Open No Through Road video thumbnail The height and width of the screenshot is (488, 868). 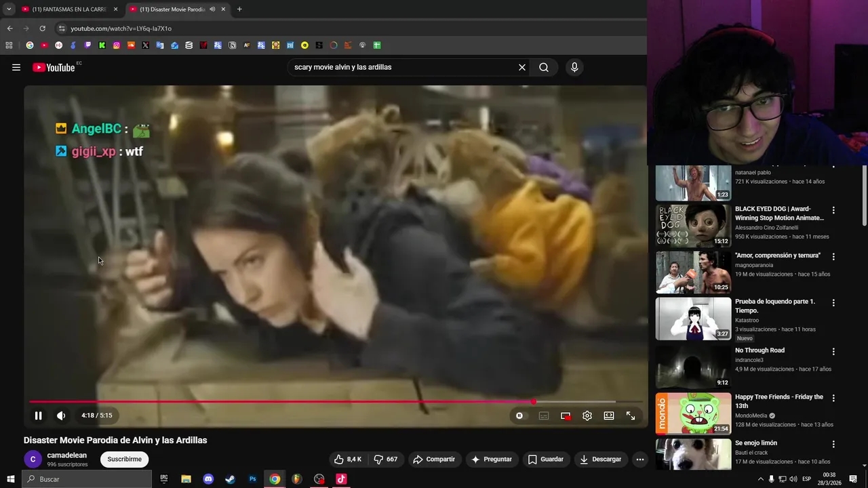pyautogui.click(x=693, y=367)
